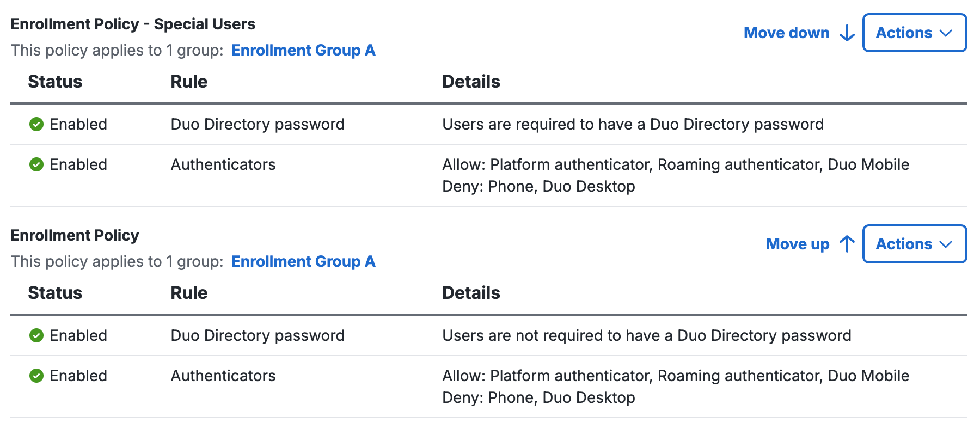Click green check for Special Users Duo Directory password
Viewport: 980px width, 429px height.
[x=36, y=125]
